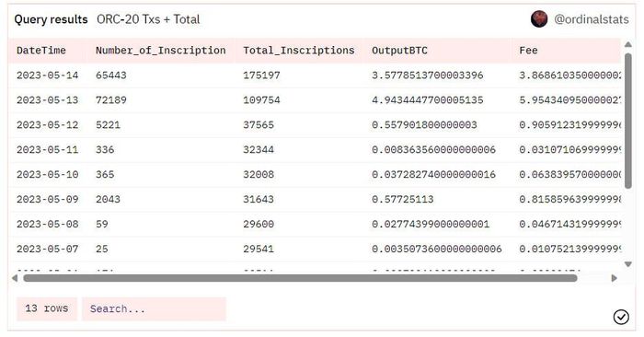Select the Fee cell in the 2023-05-12 row
The height and width of the screenshot is (337, 644).
pyautogui.click(x=570, y=125)
